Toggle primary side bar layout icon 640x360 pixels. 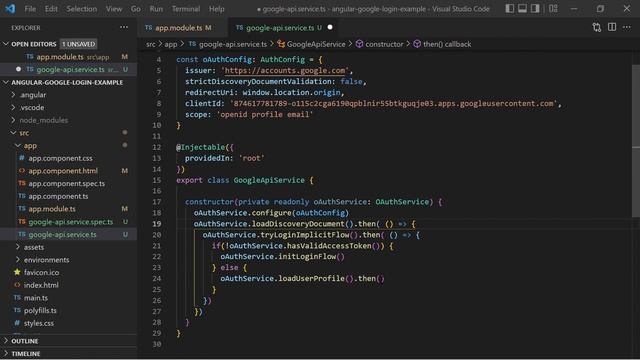click(x=509, y=9)
